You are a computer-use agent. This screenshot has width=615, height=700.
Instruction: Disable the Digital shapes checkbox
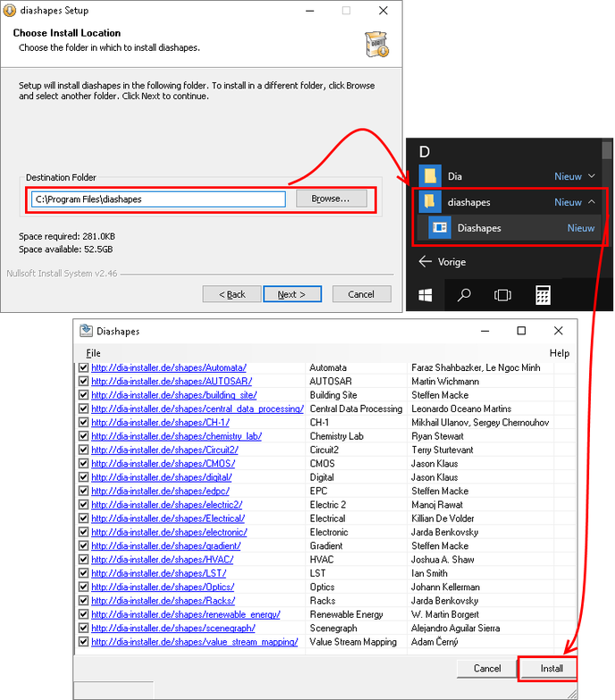point(83,477)
